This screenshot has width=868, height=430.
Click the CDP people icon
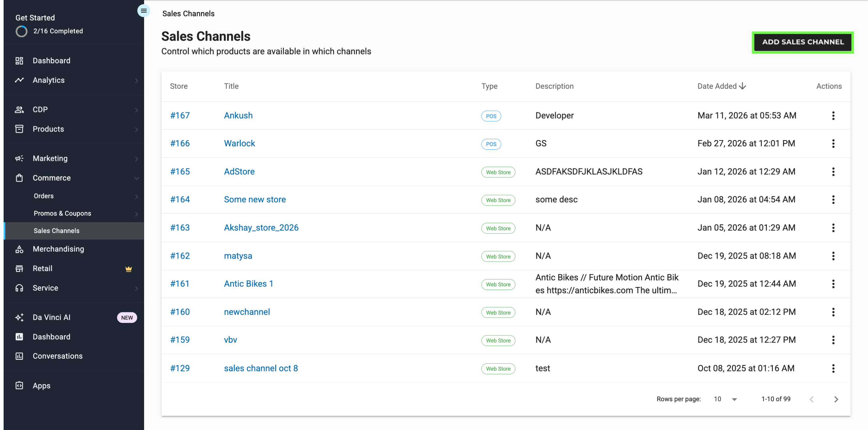click(19, 109)
